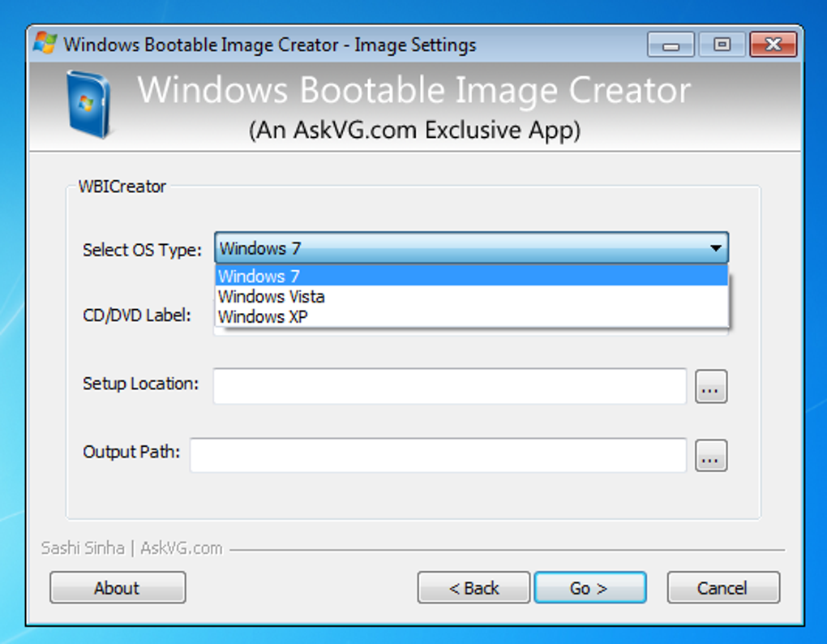Cancel the image creation wizard
Image resolution: width=827 pixels, height=644 pixels.
723,587
